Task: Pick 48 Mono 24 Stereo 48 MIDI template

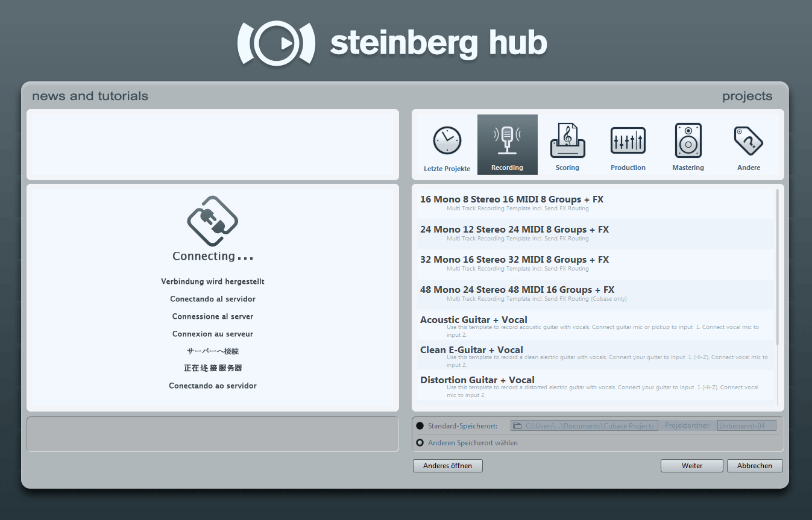Action: click(x=596, y=295)
